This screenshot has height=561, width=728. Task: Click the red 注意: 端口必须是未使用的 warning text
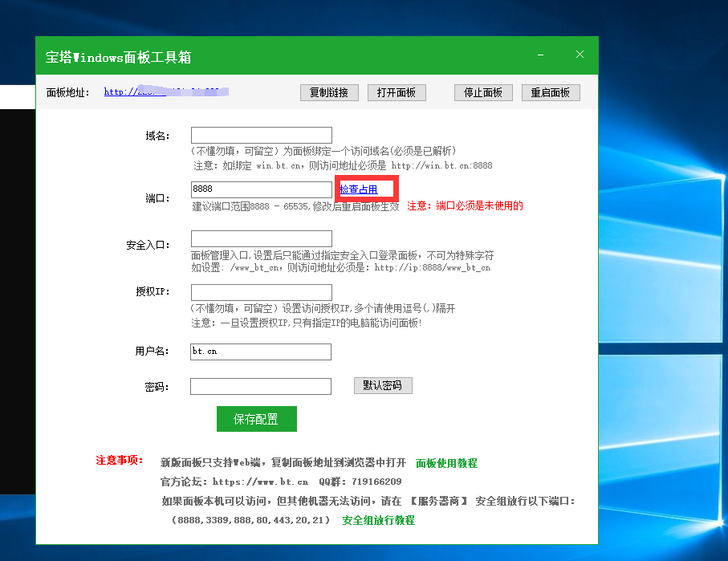466,205
